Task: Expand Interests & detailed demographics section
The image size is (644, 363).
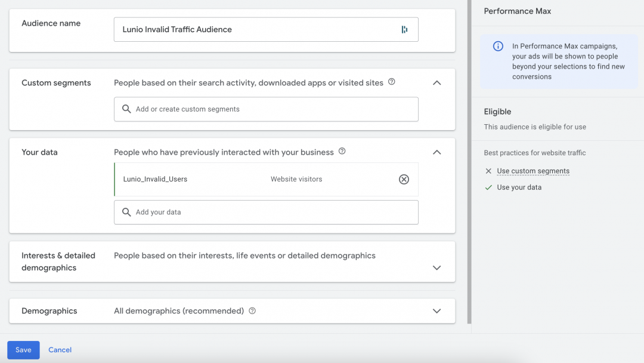Action: (436, 267)
